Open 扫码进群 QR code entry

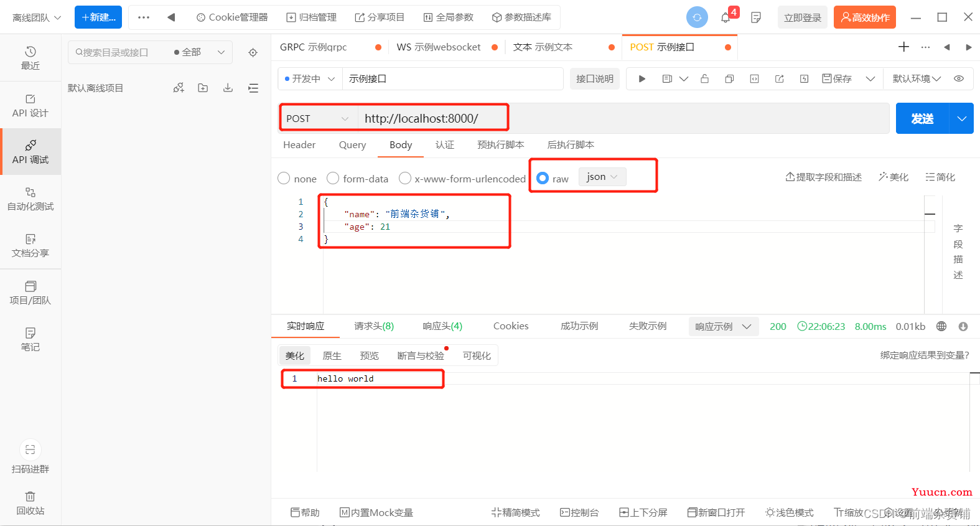coord(30,458)
